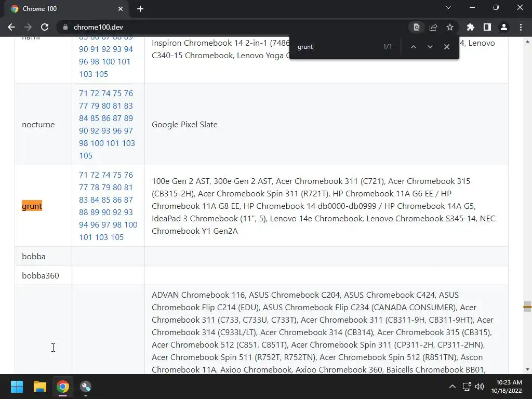
Task: Open version 94 link in grunt row
Action: point(84,224)
